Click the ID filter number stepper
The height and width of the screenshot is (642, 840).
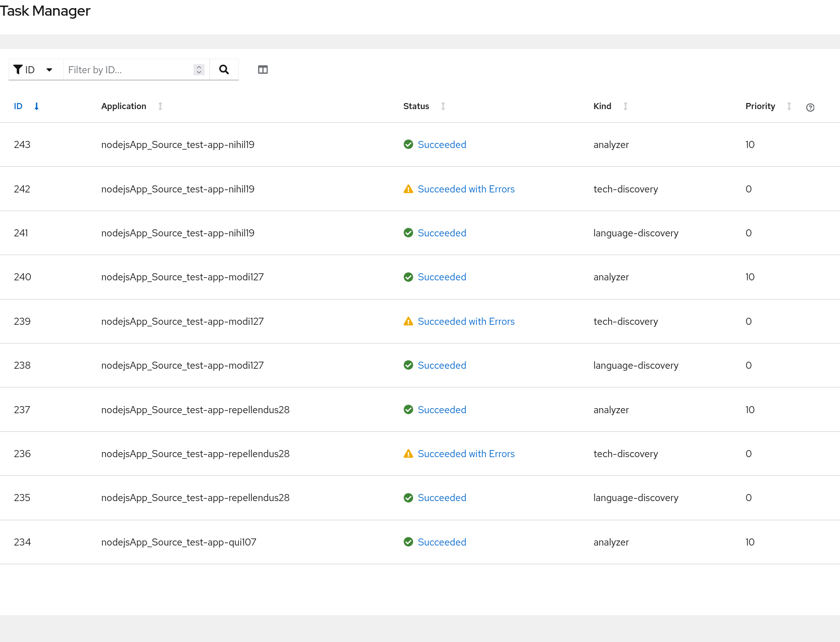[199, 70]
